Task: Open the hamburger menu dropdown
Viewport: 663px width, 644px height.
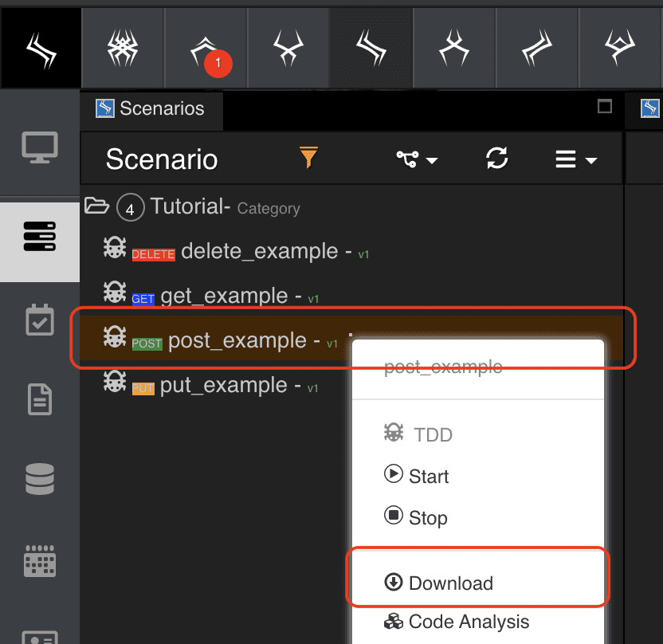Action: click(x=576, y=160)
